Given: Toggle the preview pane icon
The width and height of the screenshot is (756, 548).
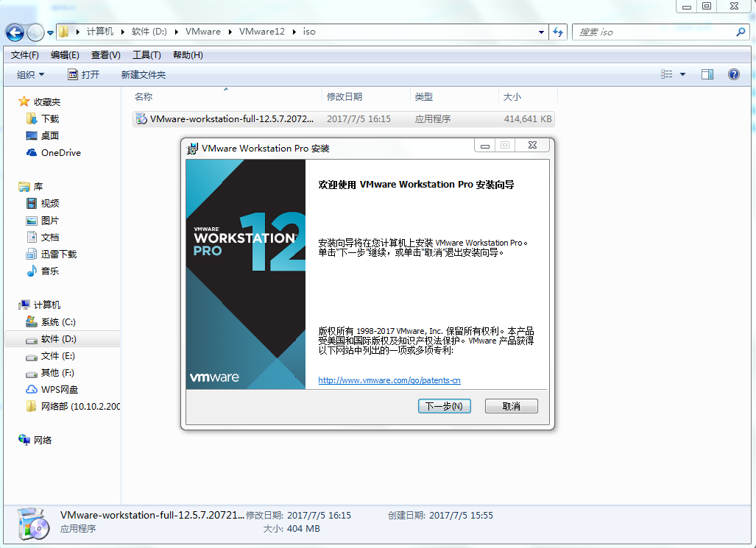Looking at the screenshot, I should [707, 74].
